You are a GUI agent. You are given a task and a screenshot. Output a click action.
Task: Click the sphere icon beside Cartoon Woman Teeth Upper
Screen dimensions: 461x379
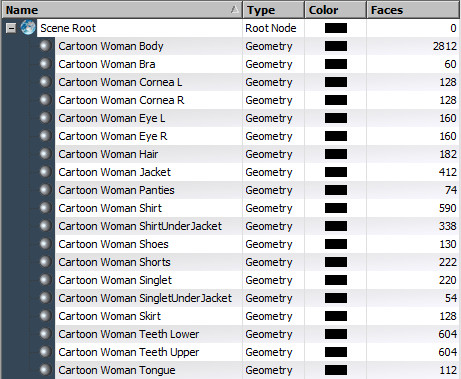[45, 352]
